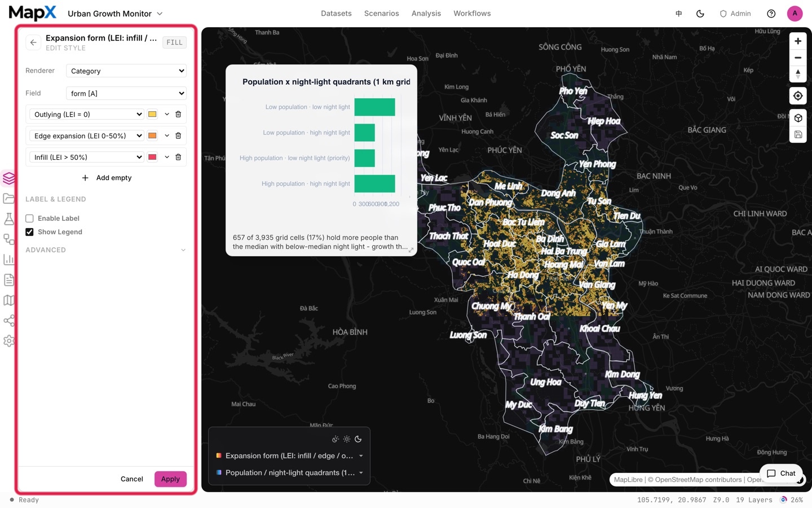The width and height of the screenshot is (812, 508).
Task: Open the Datasets menu
Action: [336, 14]
